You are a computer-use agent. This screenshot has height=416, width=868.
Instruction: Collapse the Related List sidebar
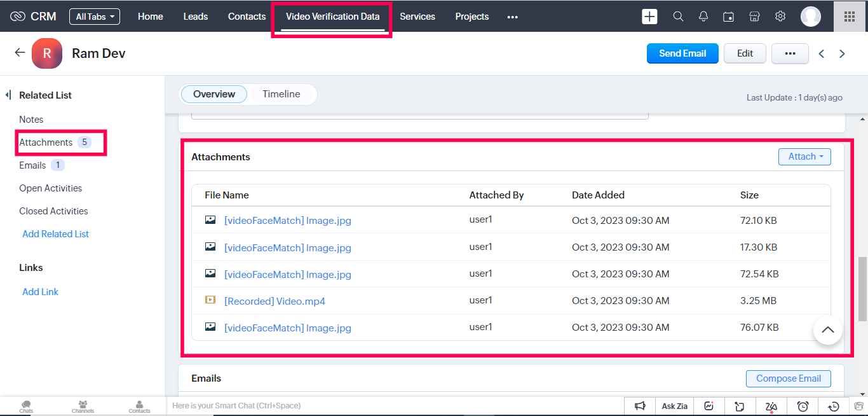pyautogui.click(x=8, y=95)
